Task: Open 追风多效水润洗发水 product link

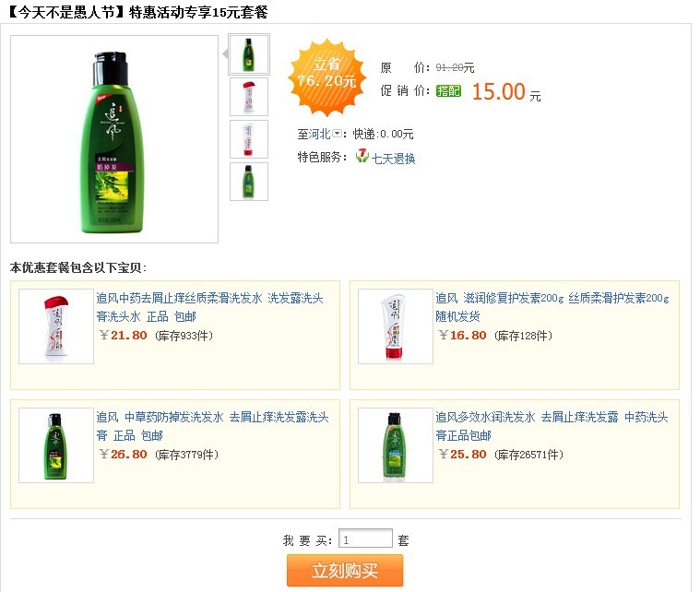Action: tap(552, 426)
